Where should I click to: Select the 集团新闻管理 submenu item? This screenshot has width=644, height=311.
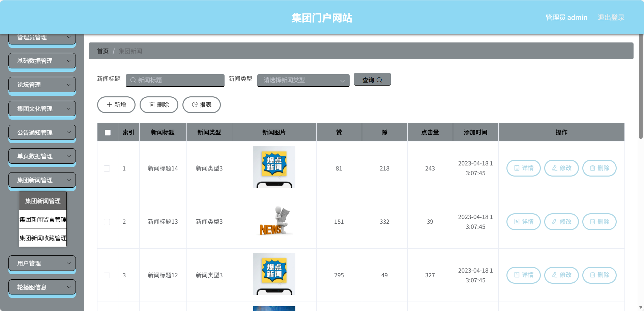[43, 201]
